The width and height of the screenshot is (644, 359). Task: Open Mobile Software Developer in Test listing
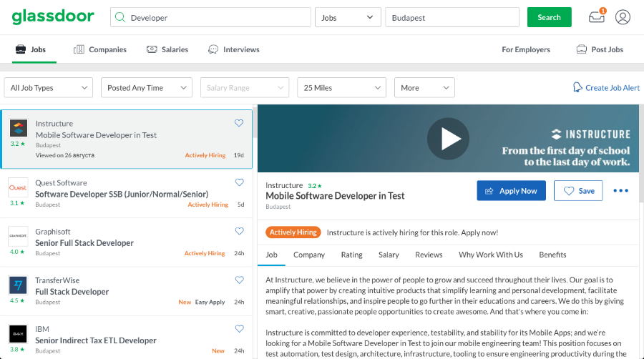96,134
